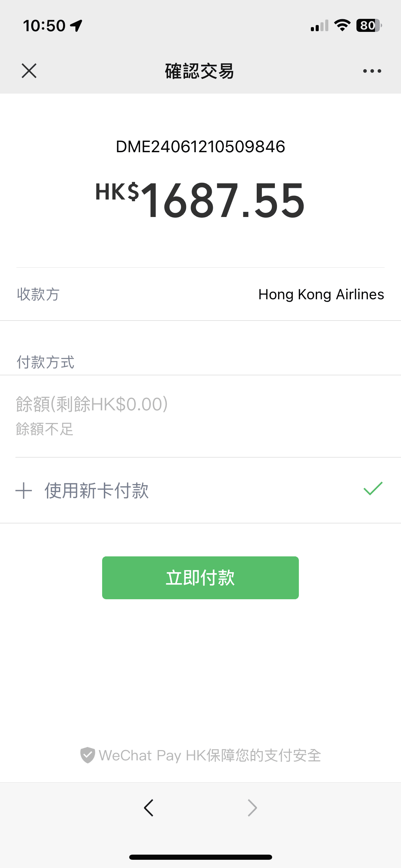
Task: Tap the green checkmark beside new card
Action: coord(373,489)
